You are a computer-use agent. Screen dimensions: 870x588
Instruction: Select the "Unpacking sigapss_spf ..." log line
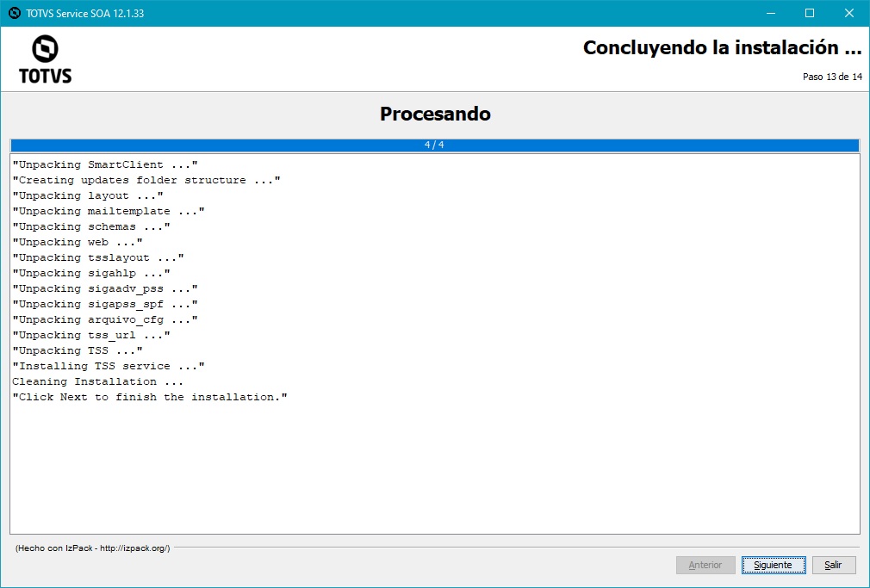105,305
